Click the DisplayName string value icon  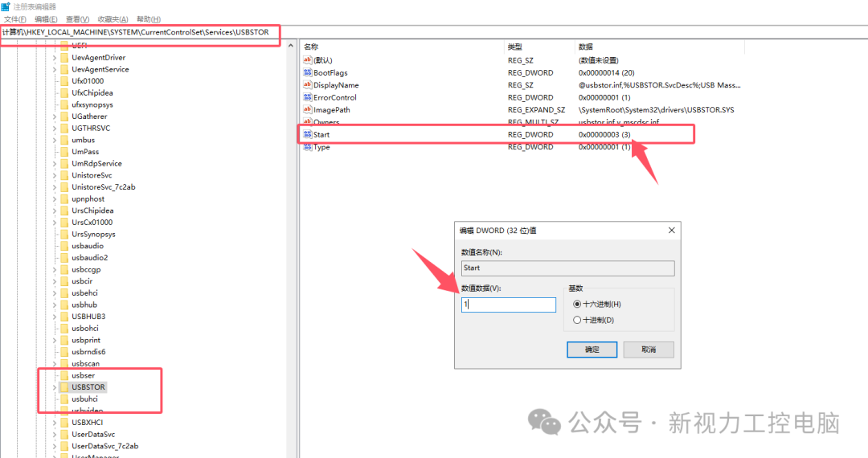point(307,85)
